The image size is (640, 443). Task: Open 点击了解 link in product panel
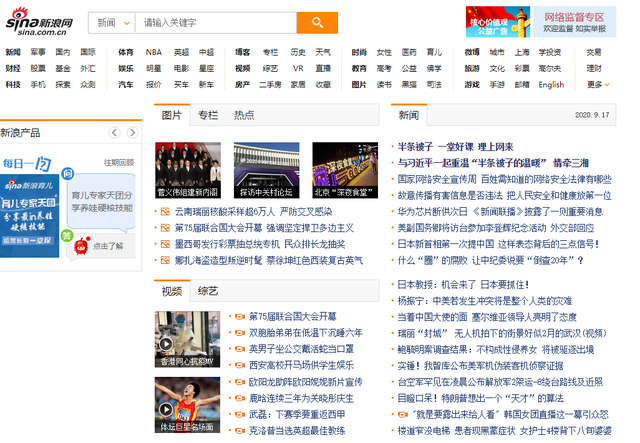[108, 246]
